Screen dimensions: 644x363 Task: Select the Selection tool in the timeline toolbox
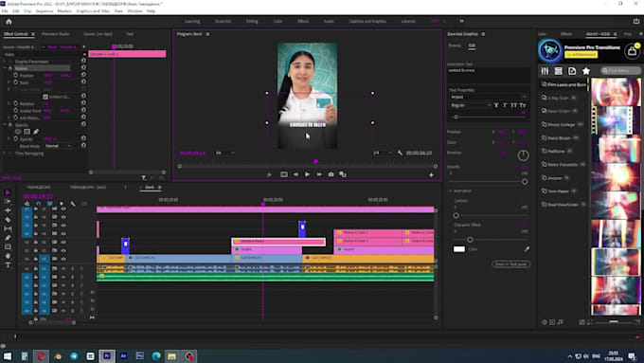pyautogui.click(x=8, y=192)
